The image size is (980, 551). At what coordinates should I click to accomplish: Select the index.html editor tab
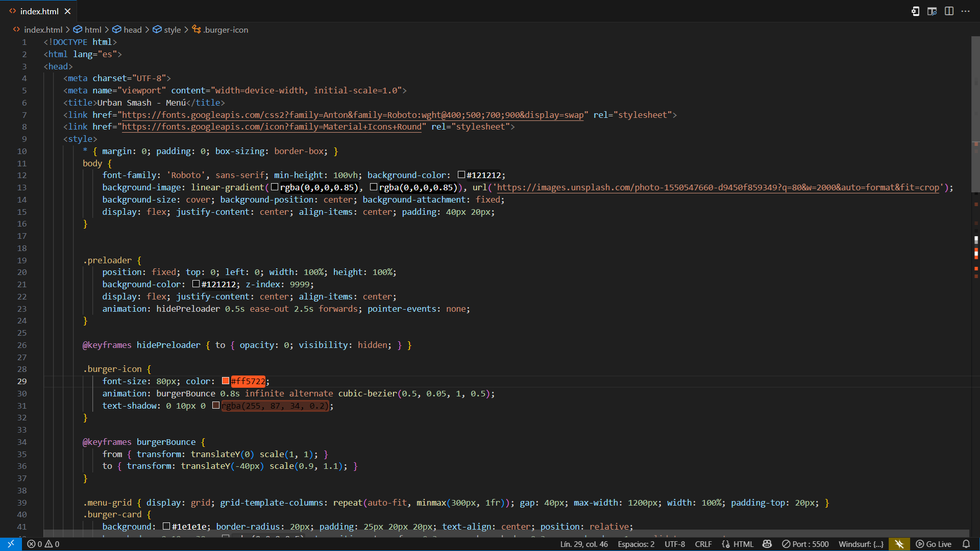pyautogui.click(x=39, y=11)
